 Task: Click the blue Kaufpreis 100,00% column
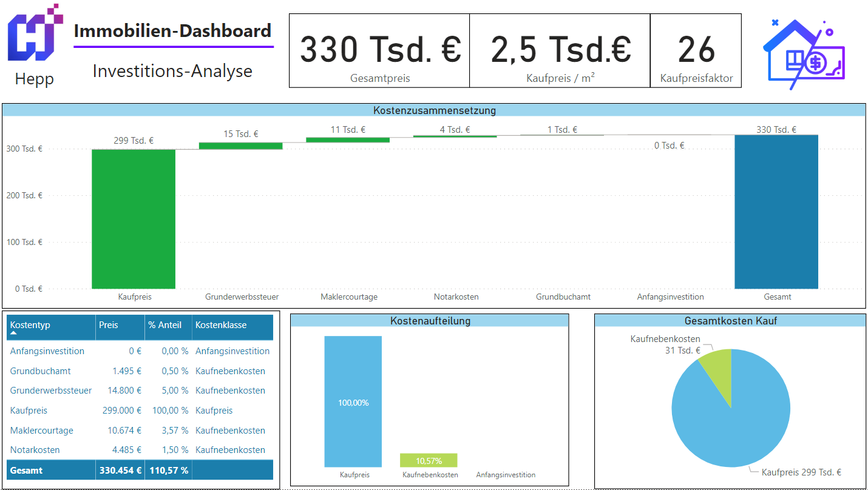353,401
